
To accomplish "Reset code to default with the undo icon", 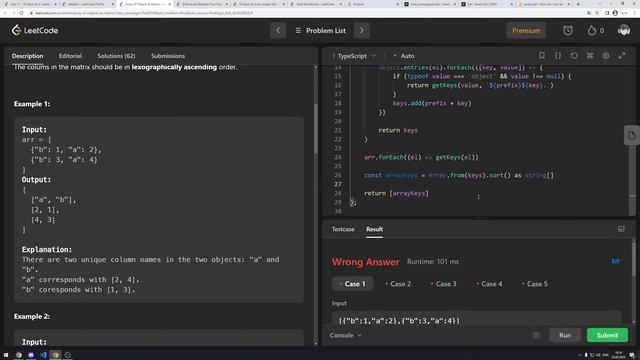I will point(574,56).
